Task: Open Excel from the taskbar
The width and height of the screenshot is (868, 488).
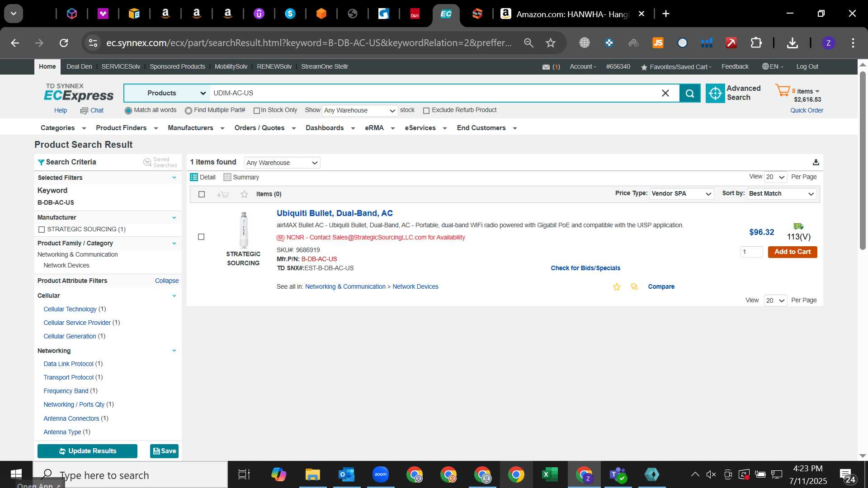Action: [550, 474]
